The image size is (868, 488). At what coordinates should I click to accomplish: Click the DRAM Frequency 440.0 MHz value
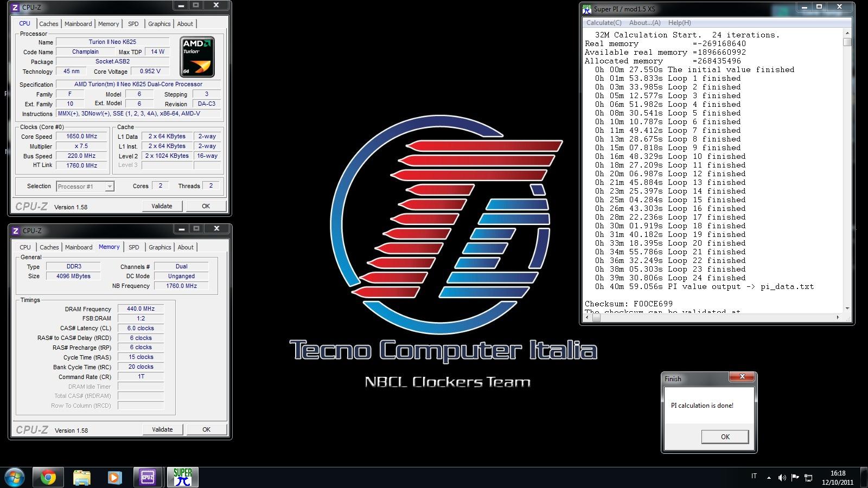click(x=141, y=309)
